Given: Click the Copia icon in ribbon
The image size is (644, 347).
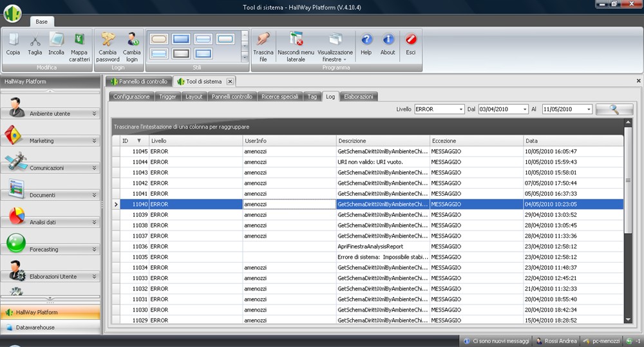Looking at the screenshot, I should point(13,40).
